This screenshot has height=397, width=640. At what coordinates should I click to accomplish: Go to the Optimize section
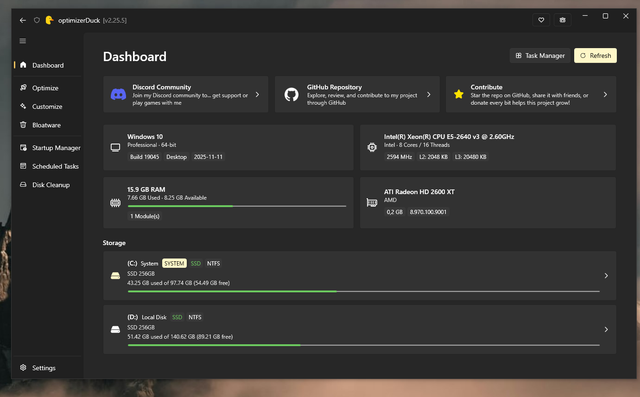coord(48,88)
